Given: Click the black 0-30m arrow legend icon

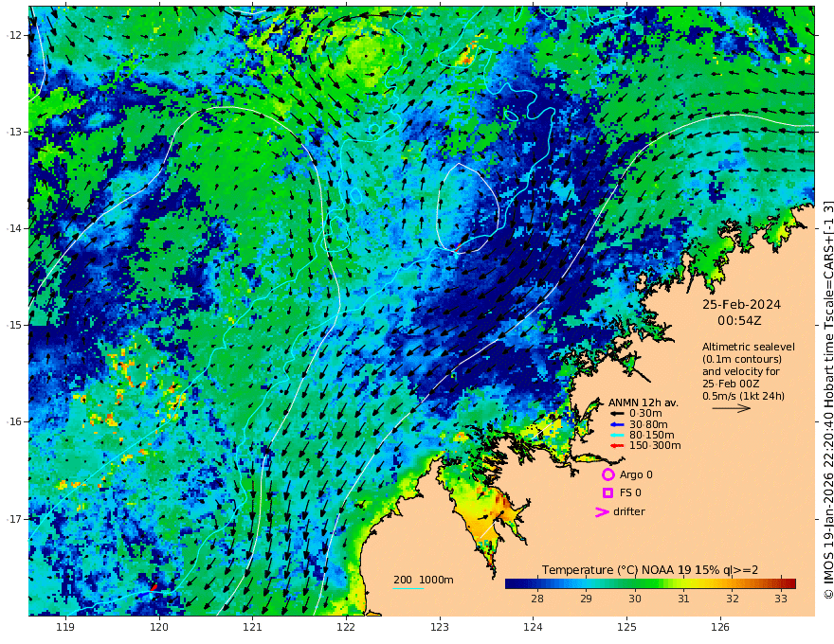Looking at the screenshot, I should tap(617, 414).
